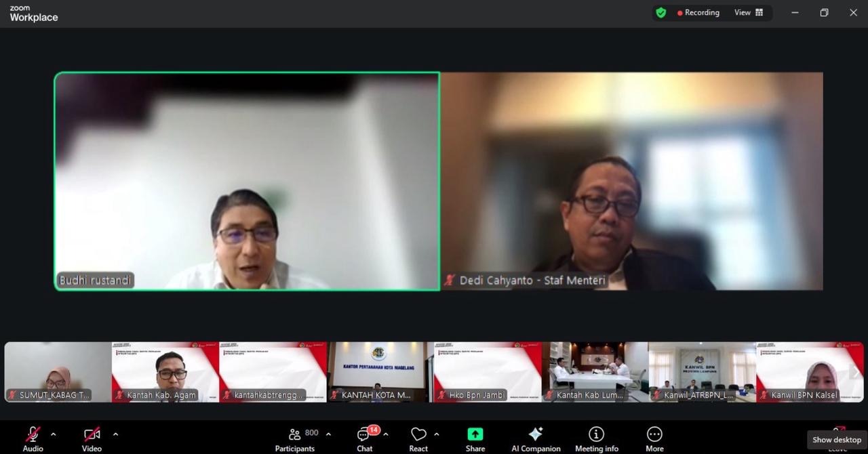Expand video options arrow next to Video
The height and width of the screenshot is (454, 868).
click(x=115, y=434)
